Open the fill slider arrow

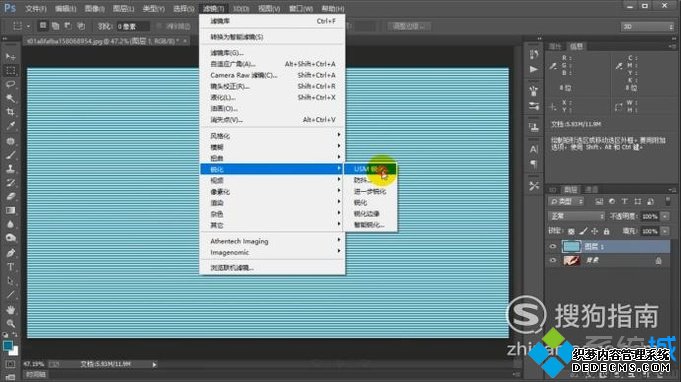[x=665, y=231]
